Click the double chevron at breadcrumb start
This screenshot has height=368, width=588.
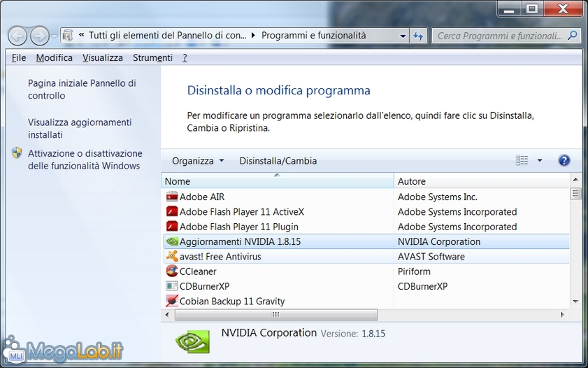pyautogui.click(x=81, y=35)
